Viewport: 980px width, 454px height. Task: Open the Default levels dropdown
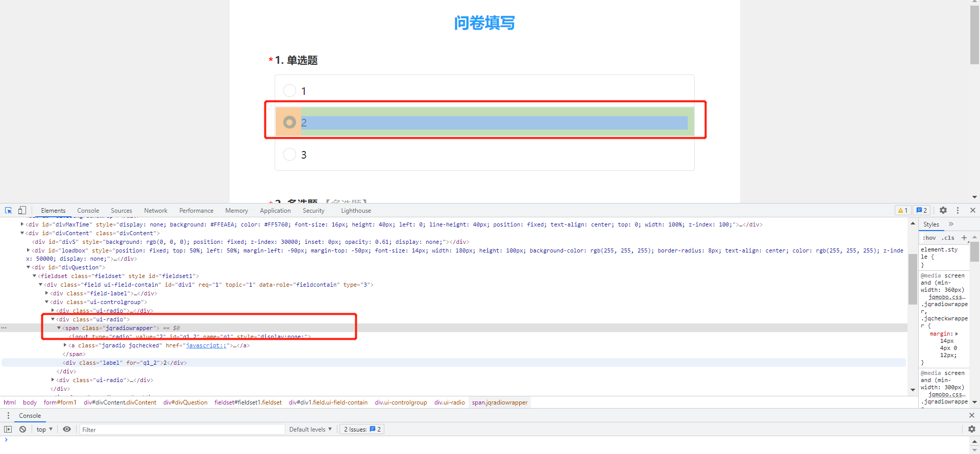310,429
